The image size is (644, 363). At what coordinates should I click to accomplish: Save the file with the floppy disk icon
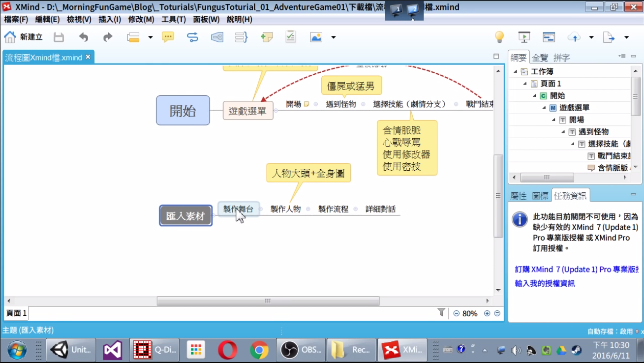click(59, 37)
